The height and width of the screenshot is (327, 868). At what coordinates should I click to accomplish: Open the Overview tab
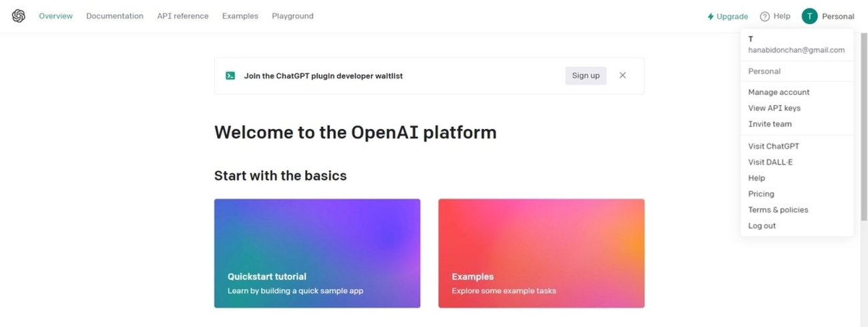(55, 16)
